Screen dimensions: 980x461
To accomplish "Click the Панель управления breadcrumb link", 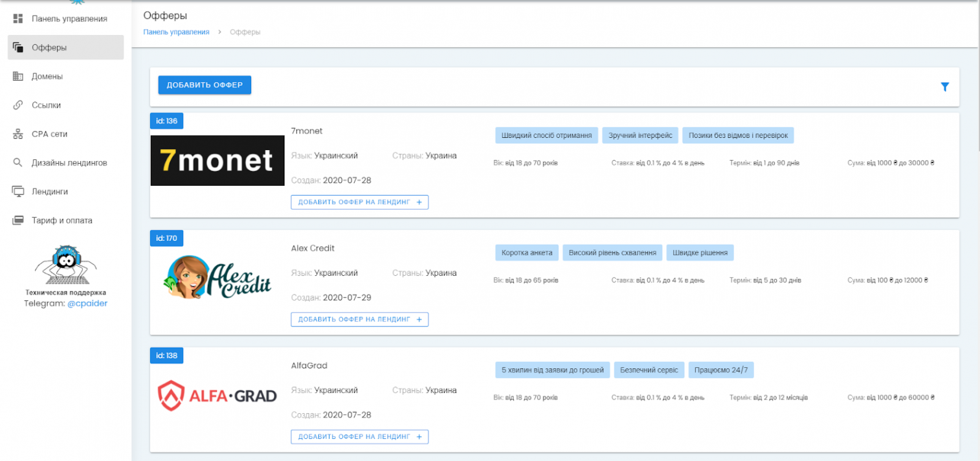I will (176, 32).
